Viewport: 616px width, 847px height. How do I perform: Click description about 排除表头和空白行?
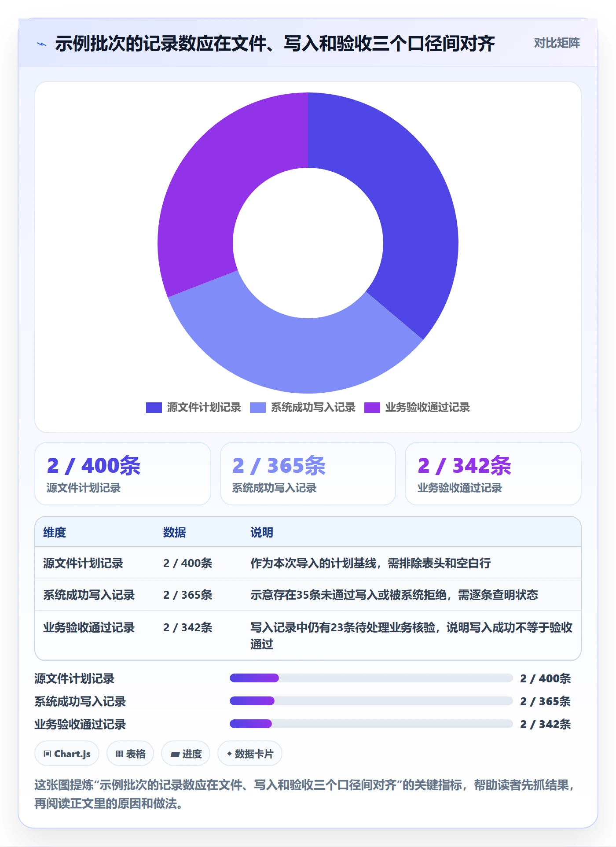pos(370,563)
